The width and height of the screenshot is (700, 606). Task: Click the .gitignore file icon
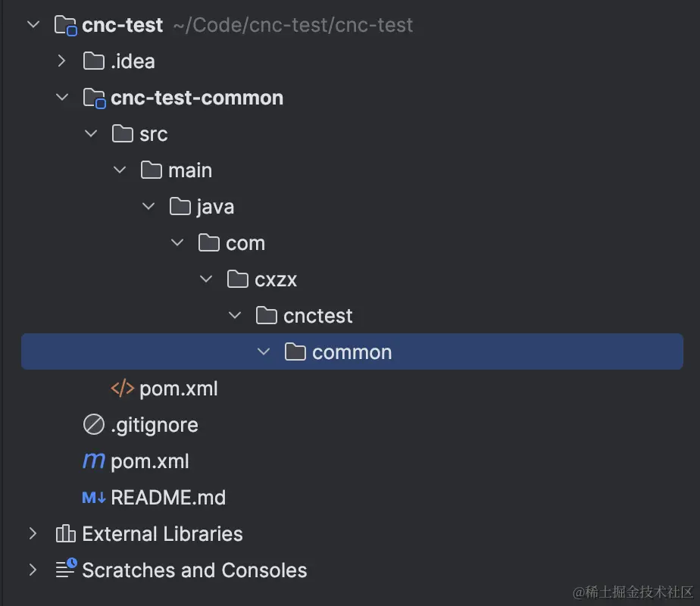click(93, 425)
